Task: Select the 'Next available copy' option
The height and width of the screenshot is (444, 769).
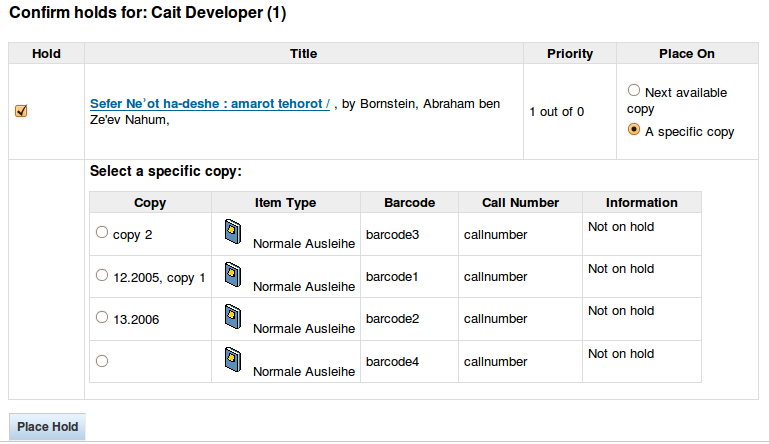Action: 633,90
